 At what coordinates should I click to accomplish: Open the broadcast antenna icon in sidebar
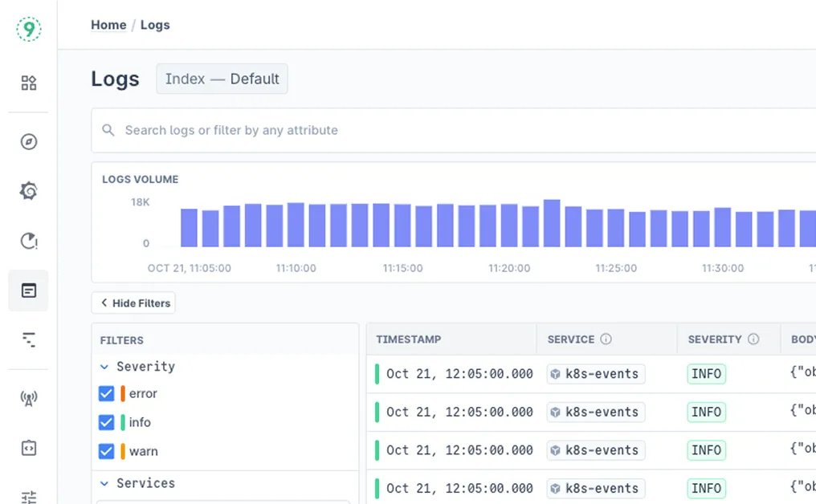tap(29, 398)
